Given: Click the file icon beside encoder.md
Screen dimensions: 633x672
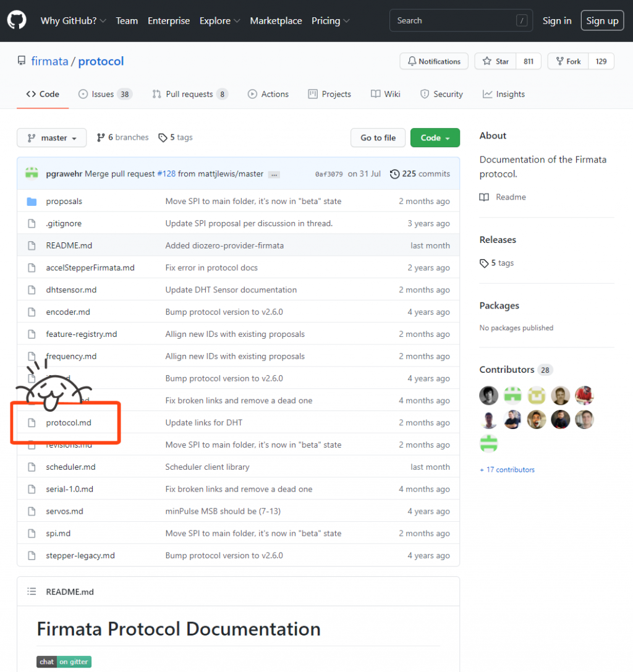Looking at the screenshot, I should click(x=32, y=312).
